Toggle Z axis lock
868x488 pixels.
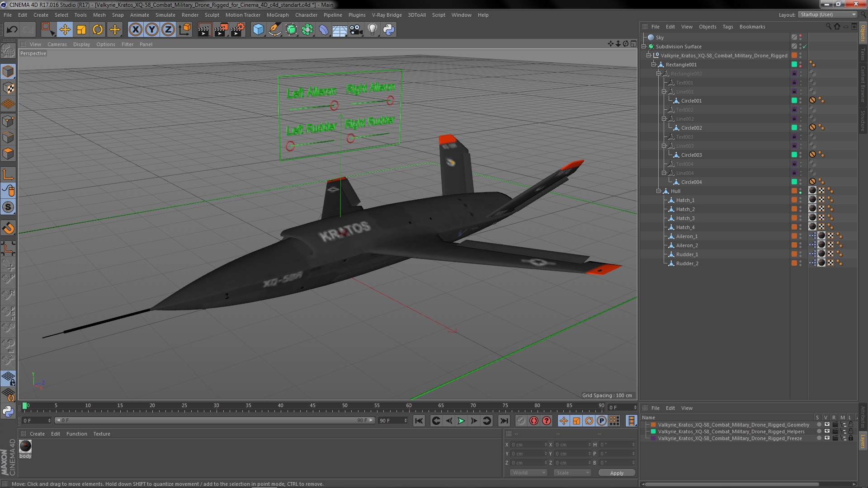tap(168, 30)
